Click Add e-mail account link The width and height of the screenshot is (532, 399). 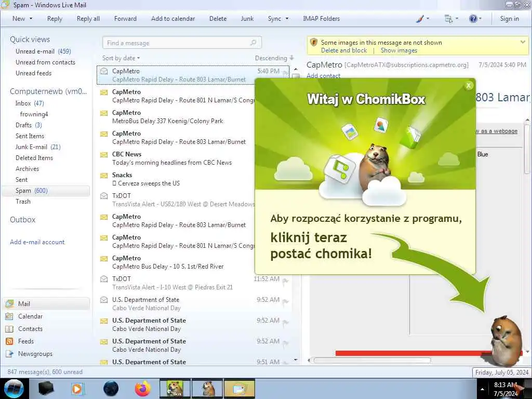tap(37, 242)
